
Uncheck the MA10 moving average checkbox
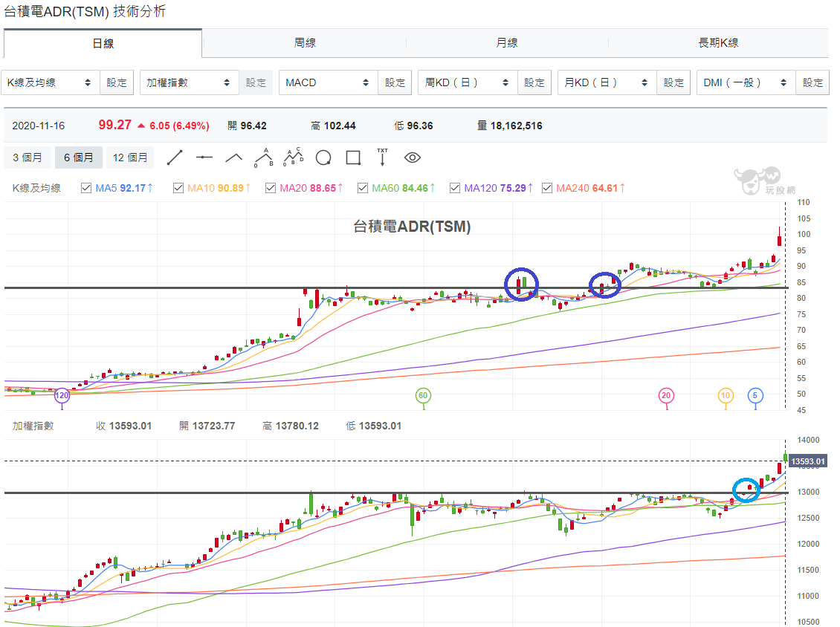pos(178,188)
